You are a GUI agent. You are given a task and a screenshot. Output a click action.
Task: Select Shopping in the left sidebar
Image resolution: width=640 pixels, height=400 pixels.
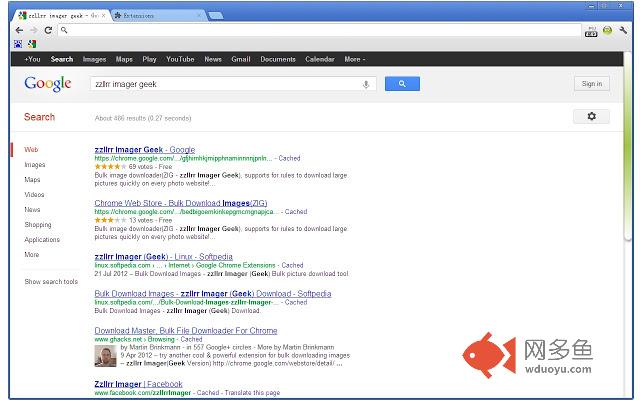(x=38, y=224)
